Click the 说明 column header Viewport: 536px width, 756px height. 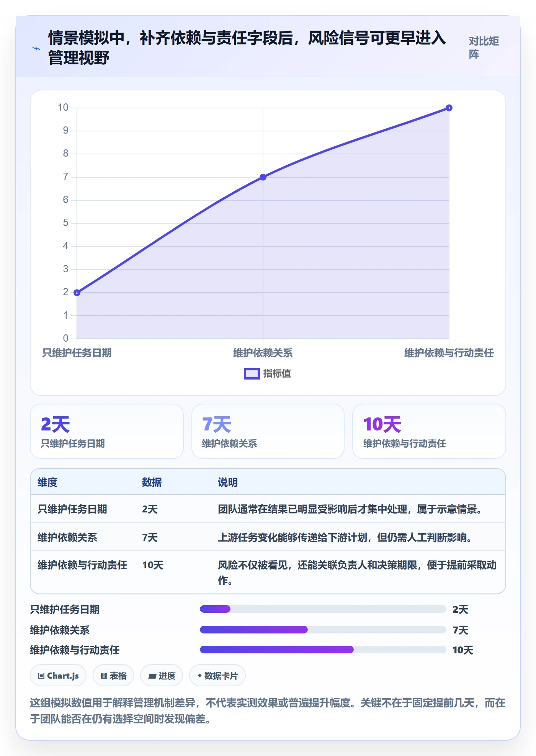(x=228, y=482)
